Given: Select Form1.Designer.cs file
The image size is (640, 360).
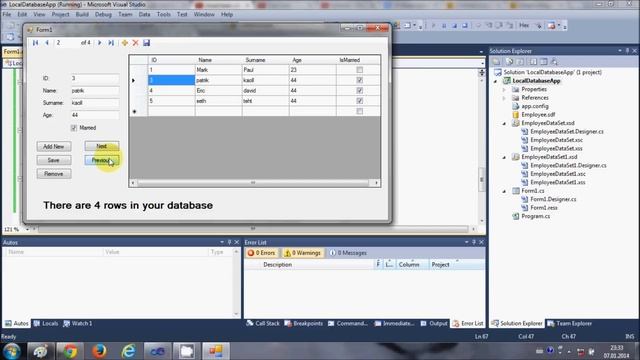Looking at the screenshot, I should 553,199.
